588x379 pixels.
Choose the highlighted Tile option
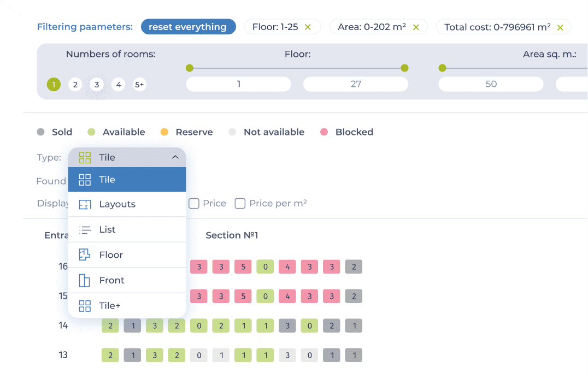[x=127, y=180]
